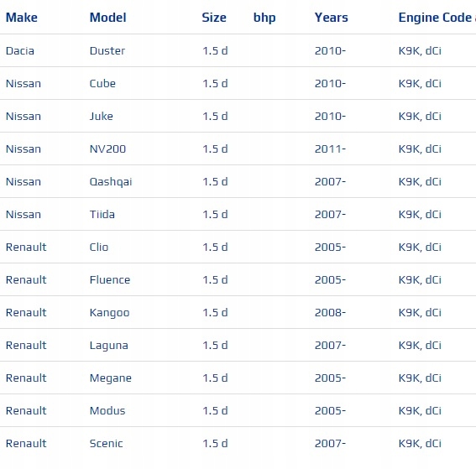Screen dimensions: 476x469
Task: Click the NV200 model entry
Action: point(107,149)
